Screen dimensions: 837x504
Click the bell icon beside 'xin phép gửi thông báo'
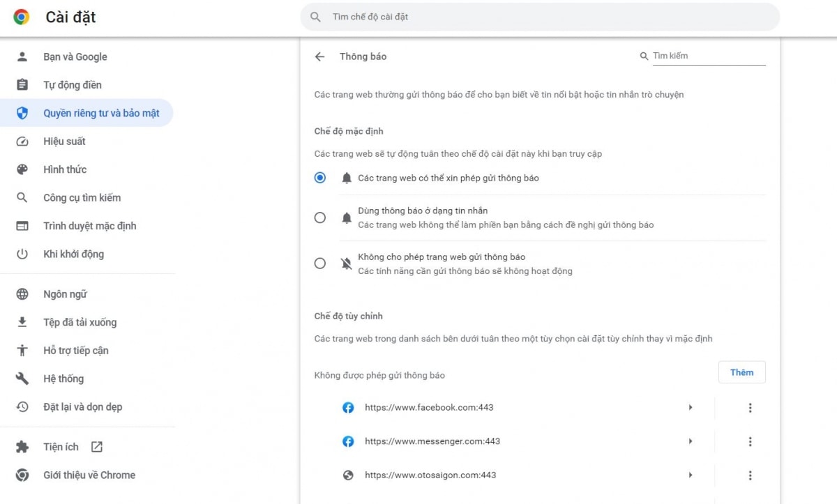pyautogui.click(x=347, y=178)
